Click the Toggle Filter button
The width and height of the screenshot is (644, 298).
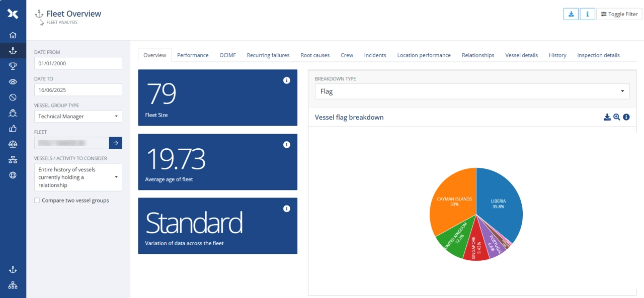pyautogui.click(x=619, y=14)
